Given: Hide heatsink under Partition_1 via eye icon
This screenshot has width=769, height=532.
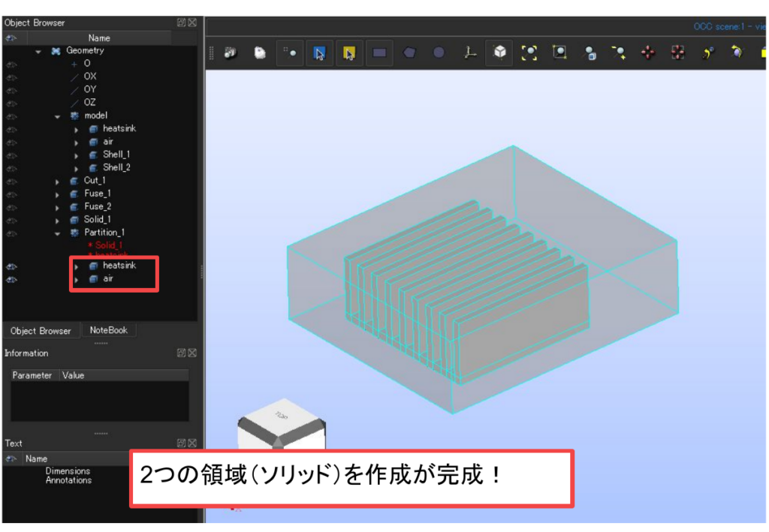Looking at the screenshot, I should pos(11,266).
